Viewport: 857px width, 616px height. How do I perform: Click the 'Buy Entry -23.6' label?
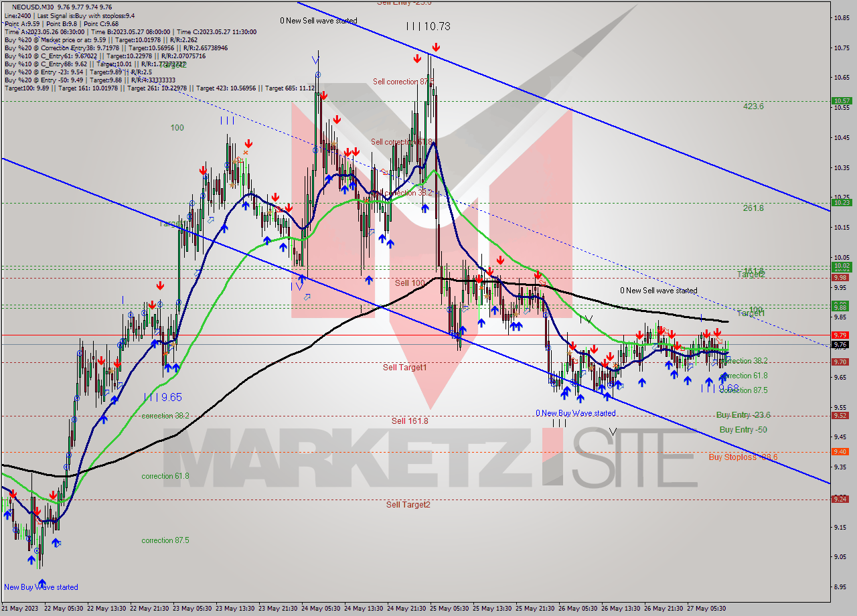coord(743,415)
